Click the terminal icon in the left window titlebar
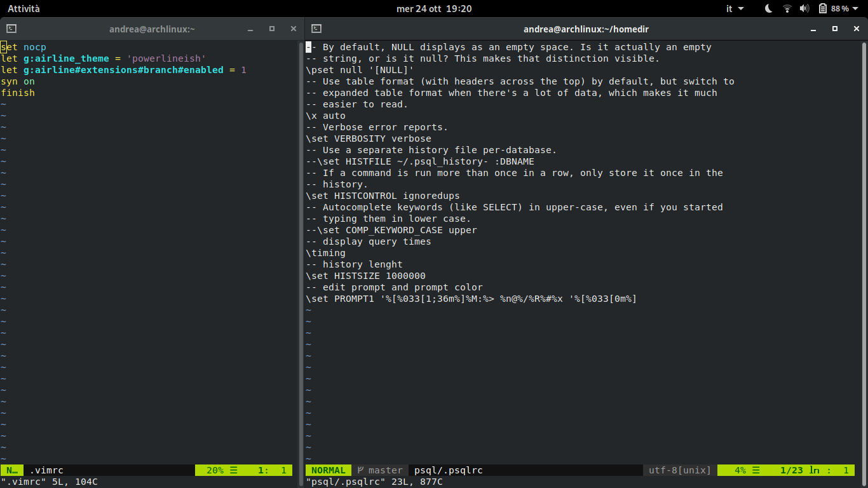Viewport: 868px width, 488px height. pyautogui.click(x=11, y=29)
